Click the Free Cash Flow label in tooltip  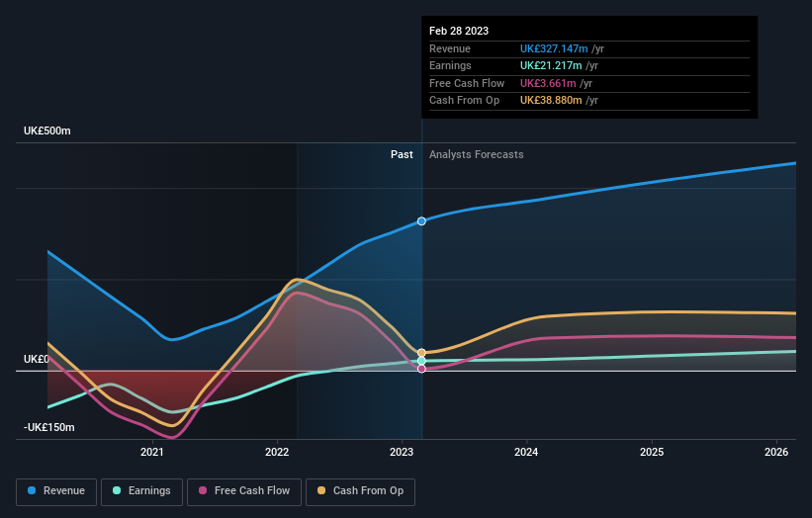pos(467,83)
